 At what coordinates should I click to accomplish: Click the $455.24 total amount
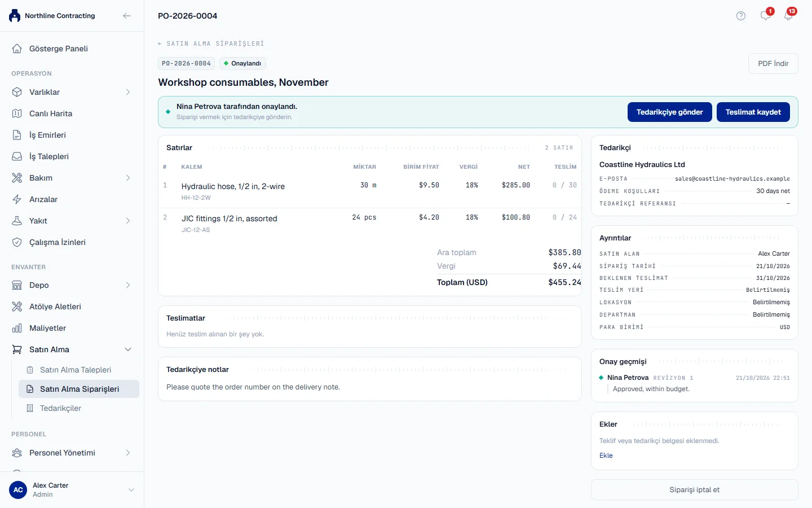[564, 282]
